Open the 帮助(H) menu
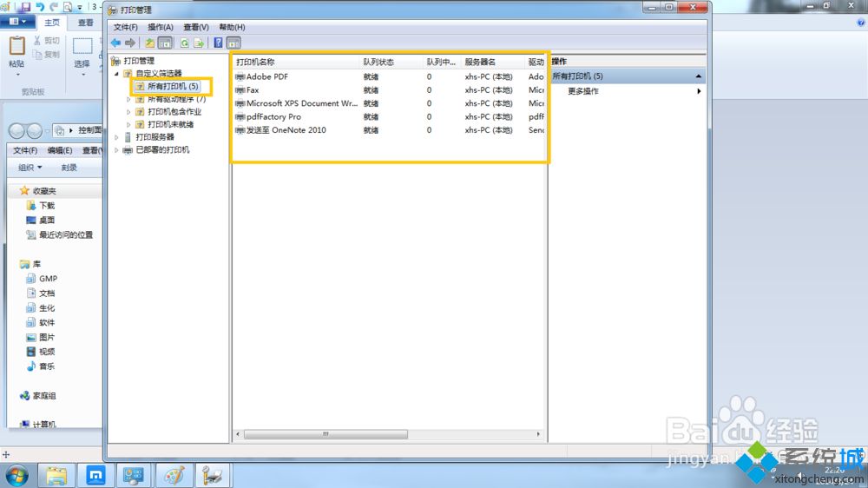Viewport: 868px width, 488px height. pyautogui.click(x=232, y=27)
